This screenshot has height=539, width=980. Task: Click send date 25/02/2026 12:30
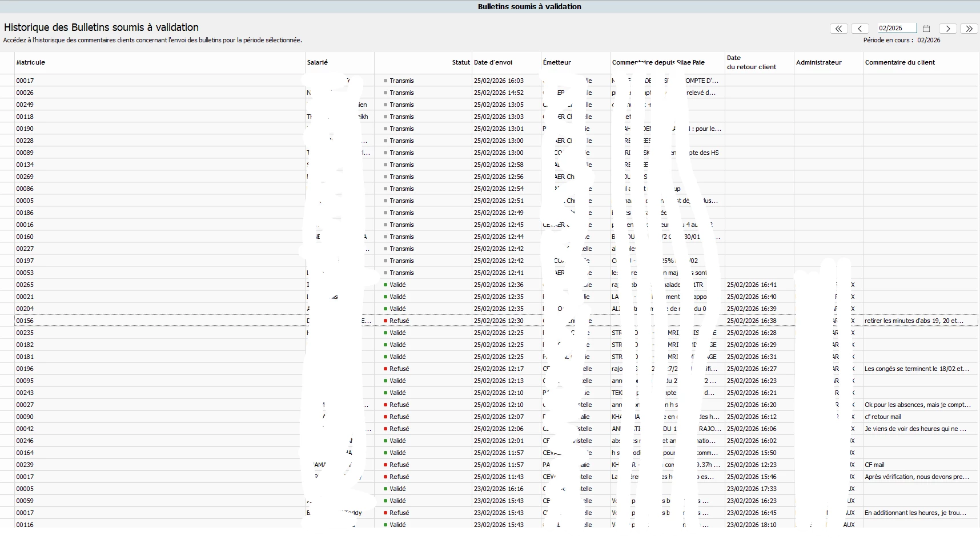click(x=499, y=321)
